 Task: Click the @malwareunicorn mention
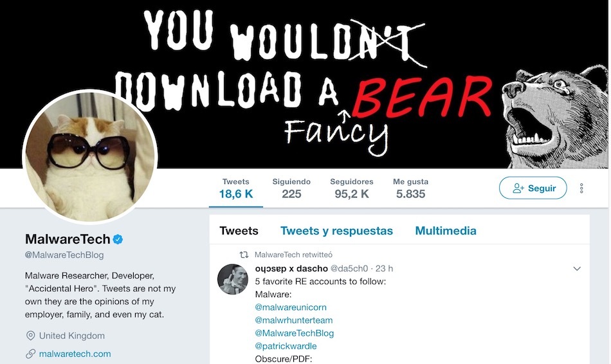[291, 307]
